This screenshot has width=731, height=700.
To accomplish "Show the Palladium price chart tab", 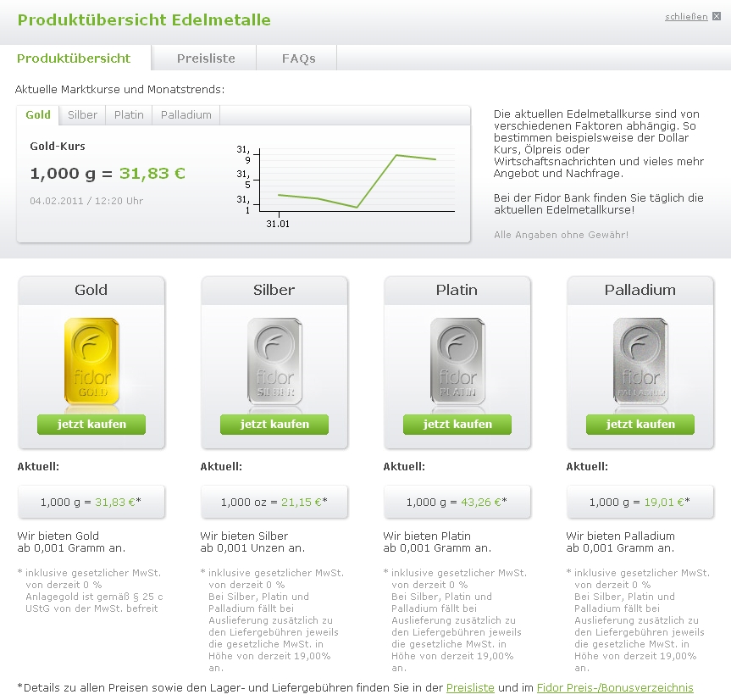I will (x=186, y=114).
